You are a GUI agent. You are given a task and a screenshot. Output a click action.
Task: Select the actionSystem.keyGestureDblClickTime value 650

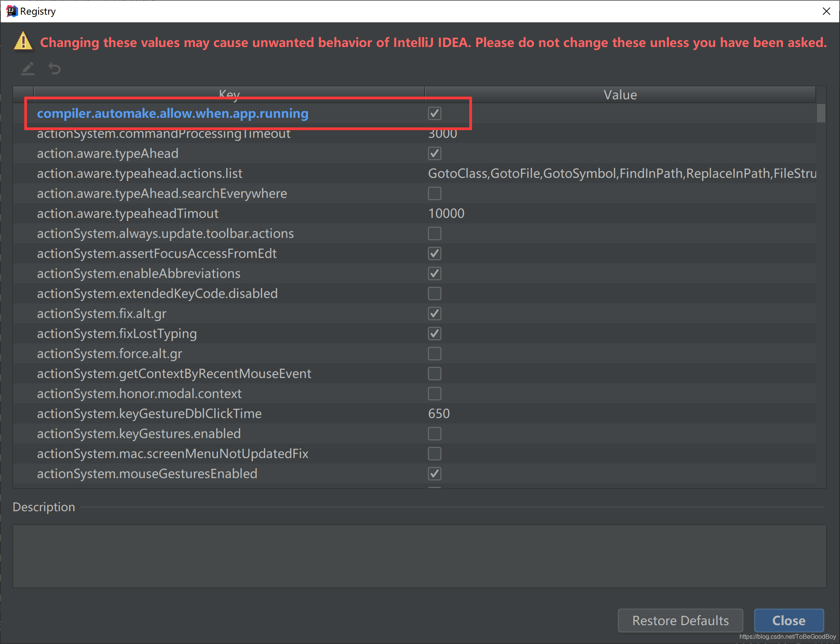439,414
